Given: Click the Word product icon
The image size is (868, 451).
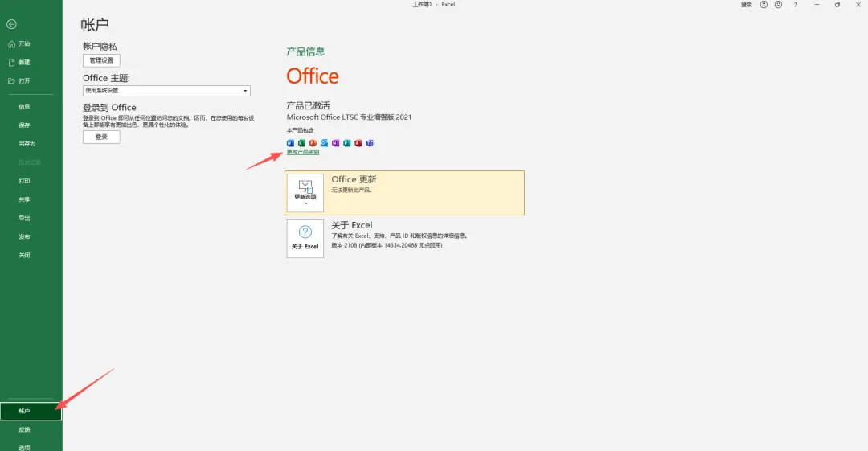Looking at the screenshot, I should coord(290,143).
